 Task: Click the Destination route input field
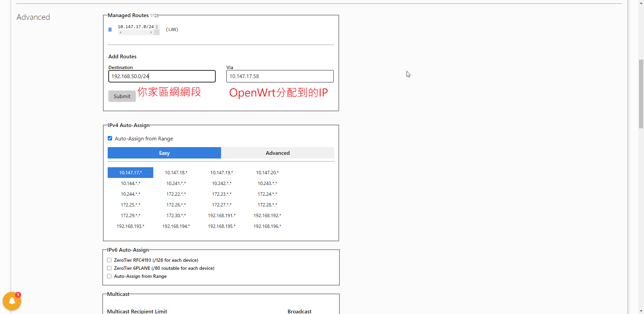pos(162,76)
